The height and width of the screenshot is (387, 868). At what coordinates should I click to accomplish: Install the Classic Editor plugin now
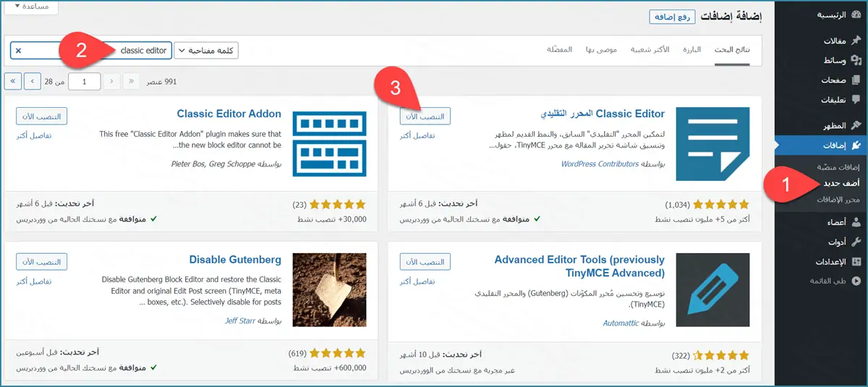[425, 116]
